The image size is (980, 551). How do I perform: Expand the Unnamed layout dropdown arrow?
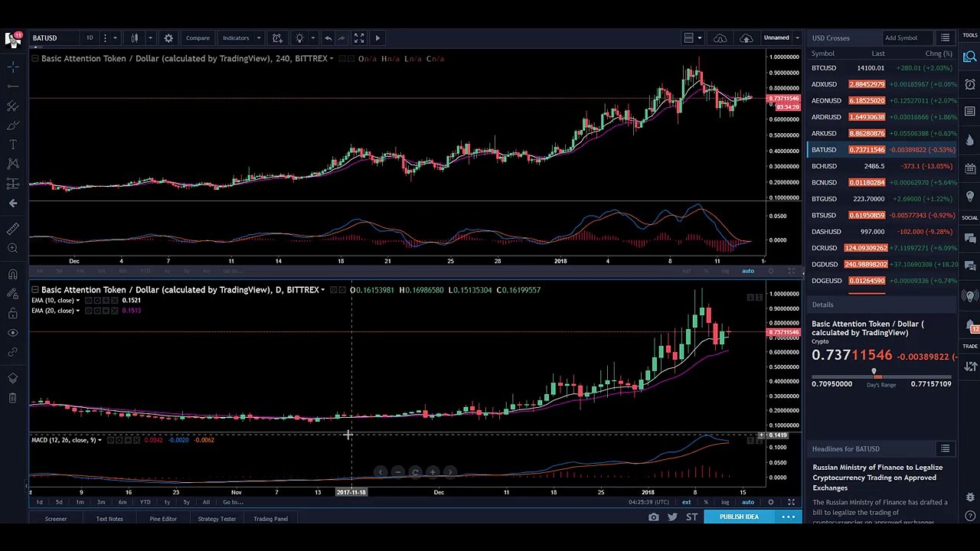coord(797,37)
